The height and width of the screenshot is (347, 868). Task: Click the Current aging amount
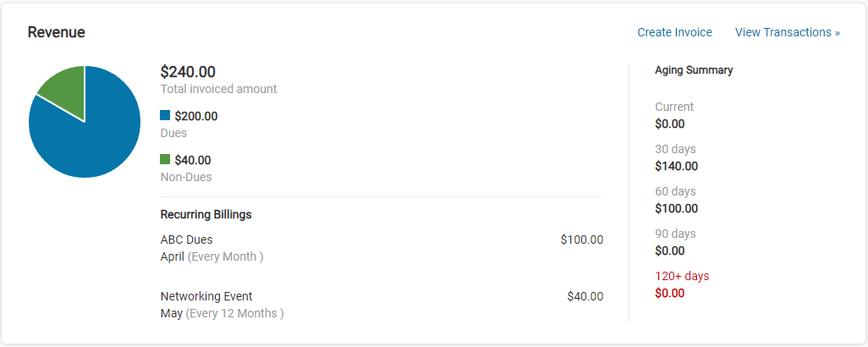pyautogui.click(x=669, y=124)
